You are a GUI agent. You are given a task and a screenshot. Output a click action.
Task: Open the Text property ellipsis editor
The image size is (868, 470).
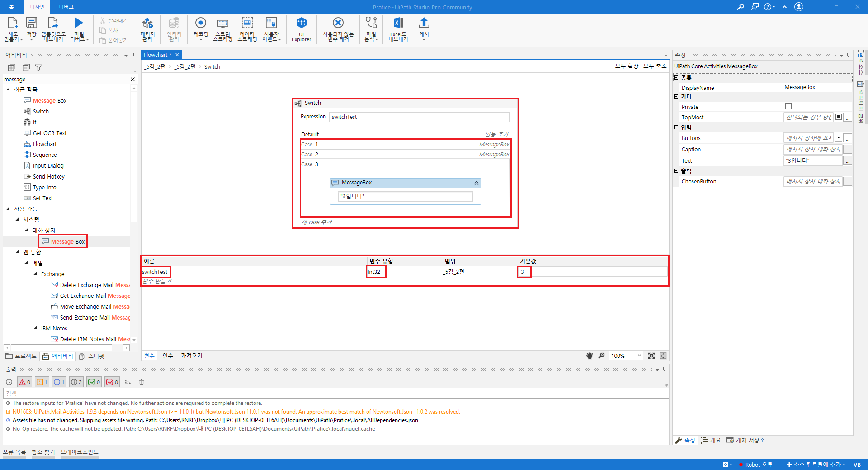click(x=848, y=161)
